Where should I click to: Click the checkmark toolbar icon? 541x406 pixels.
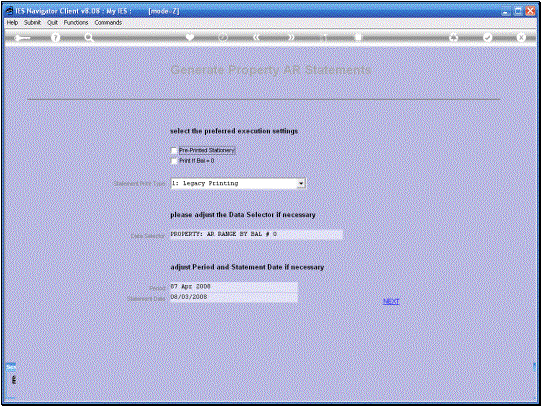(x=487, y=37)
